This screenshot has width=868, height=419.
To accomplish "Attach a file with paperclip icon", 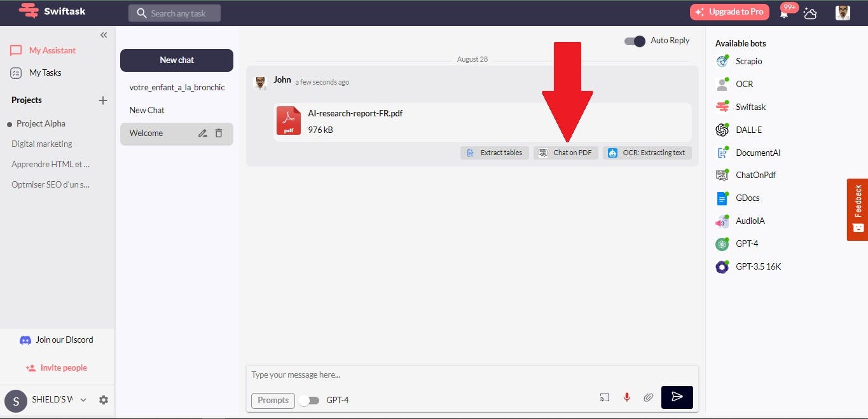I will [649, 397].
